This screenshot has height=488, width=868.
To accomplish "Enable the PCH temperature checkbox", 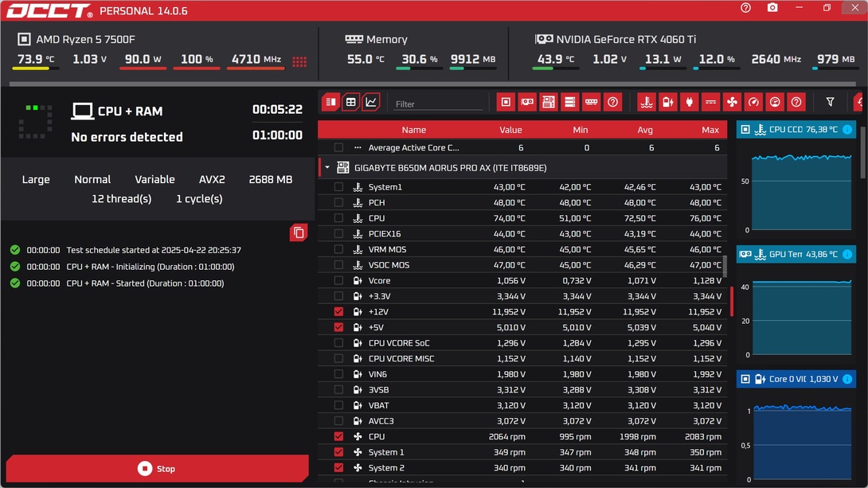I will pos(338,202).
